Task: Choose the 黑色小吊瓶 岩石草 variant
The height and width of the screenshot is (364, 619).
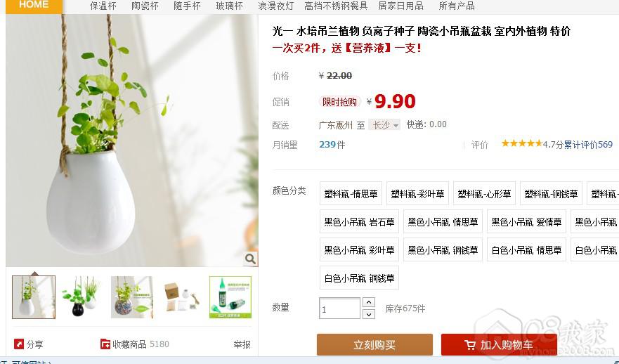Action: [x=359, y=222]
